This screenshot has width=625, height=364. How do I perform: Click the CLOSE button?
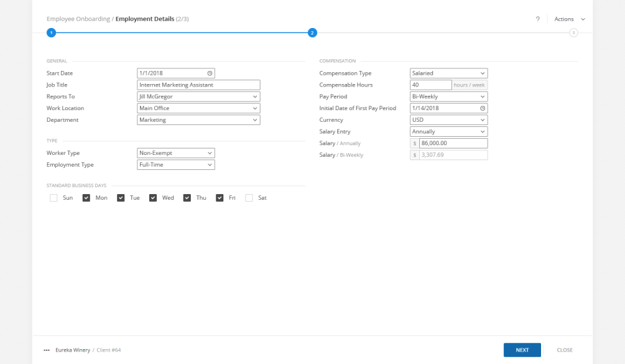(x=565, y=350)
